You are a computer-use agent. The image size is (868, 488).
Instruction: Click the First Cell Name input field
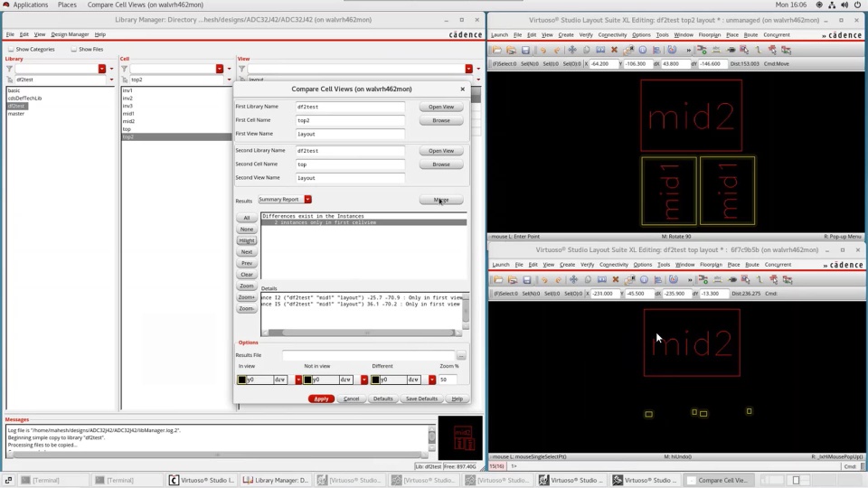(x=350, y=120)
